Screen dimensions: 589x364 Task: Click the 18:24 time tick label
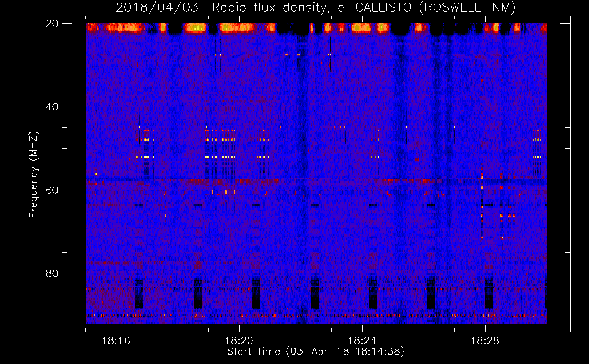(x=362, y=341)
